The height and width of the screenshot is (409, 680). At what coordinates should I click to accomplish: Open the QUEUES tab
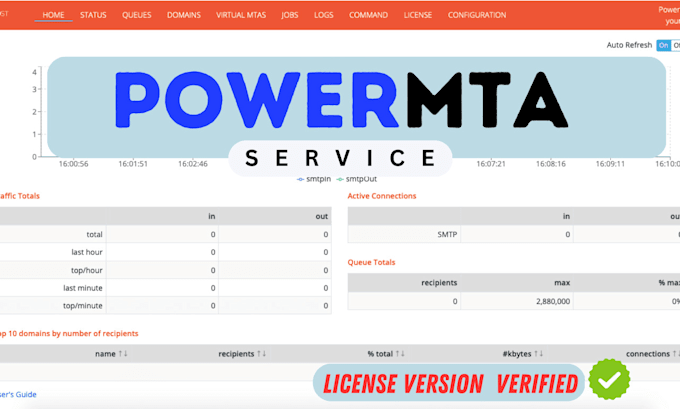137,15
